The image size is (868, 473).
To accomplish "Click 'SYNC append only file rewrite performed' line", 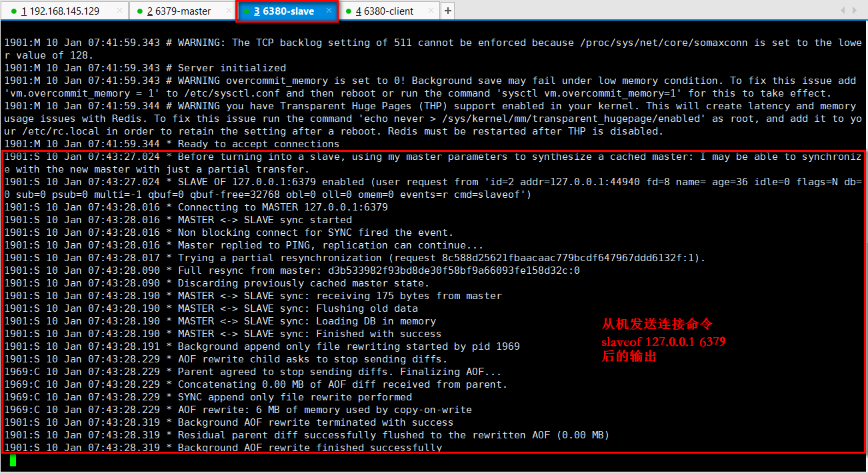I will (x=208, y=397).
